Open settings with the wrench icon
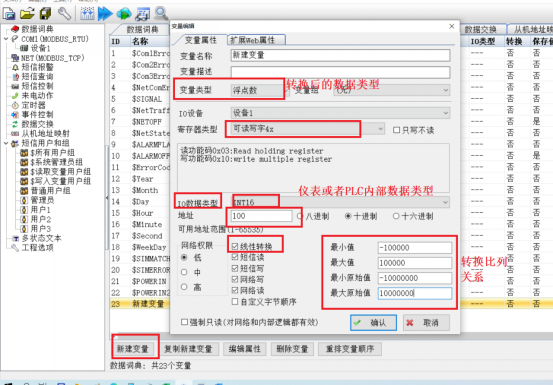 65,14
